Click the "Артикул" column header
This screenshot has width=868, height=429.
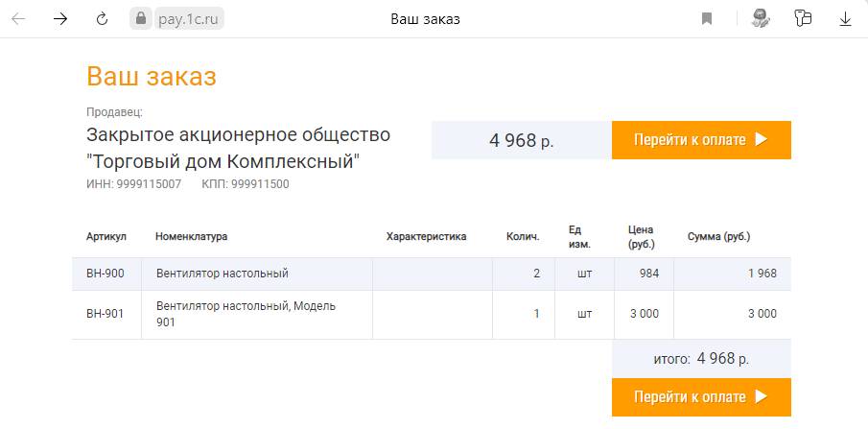[106, 236]
